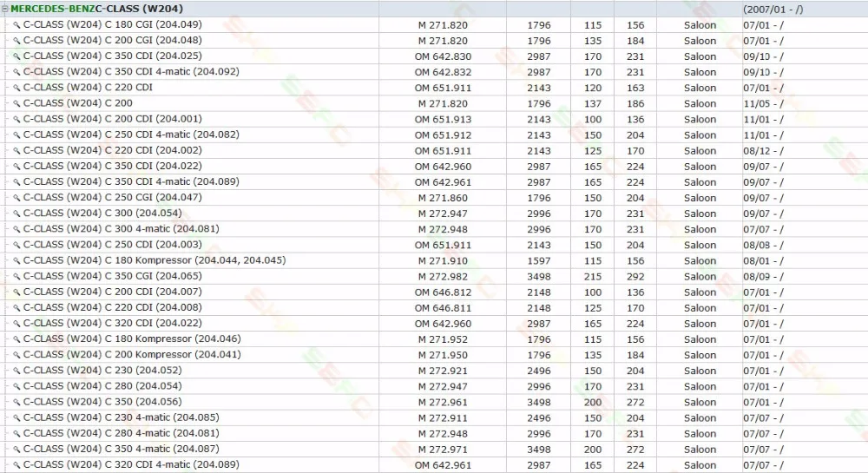The image size is (868, 473).
Task: Click magnifier icon beside C 200 CDI (204.001)
Action: point(16,119)
